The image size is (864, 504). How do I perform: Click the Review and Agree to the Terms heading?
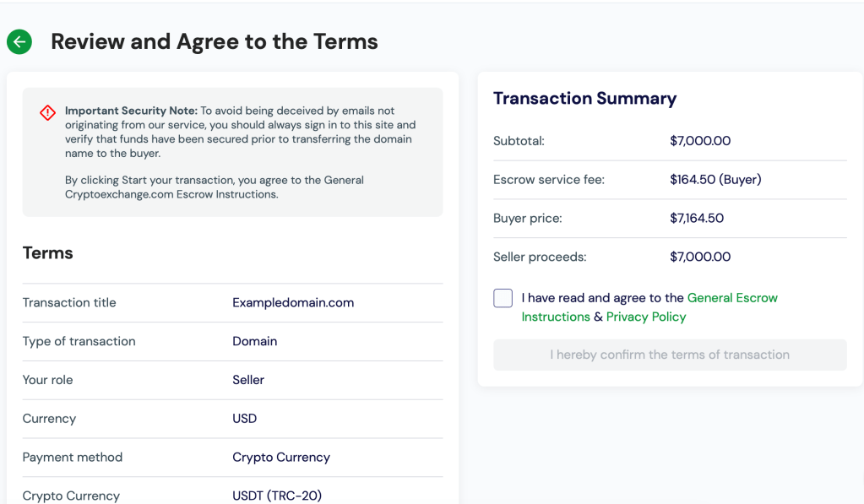(x=214, y=41)
